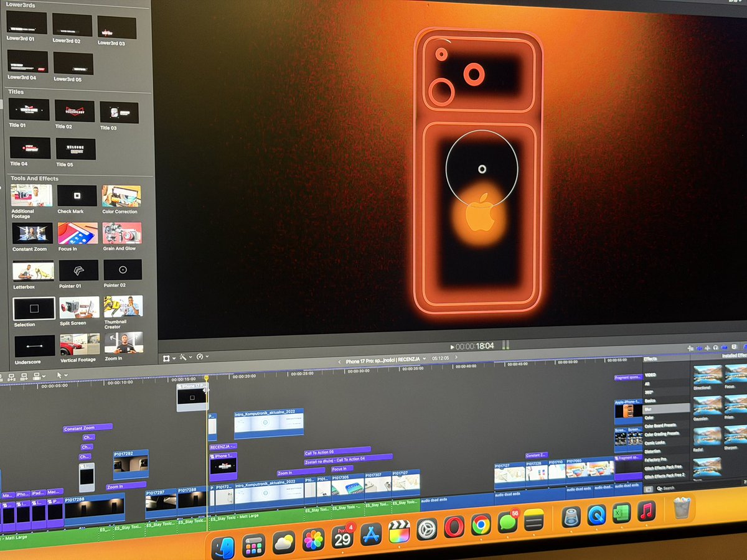747x560 pixels.
Task: Toggle the audio skimming waveform icon
Action: coord(707,348)
